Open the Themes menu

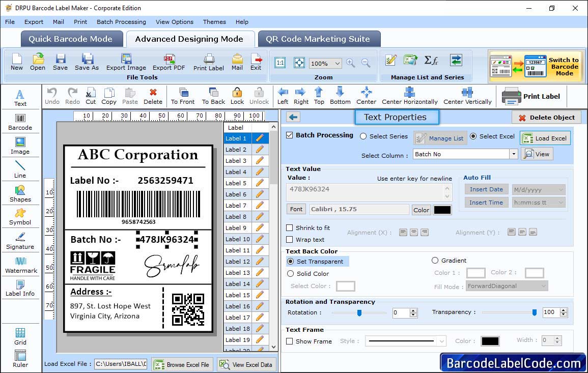click(x=214, y=22)
